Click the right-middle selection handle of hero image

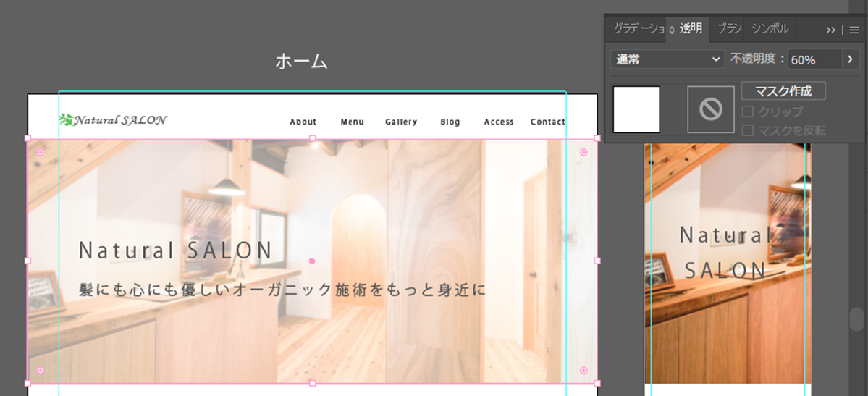pos(597,261)
